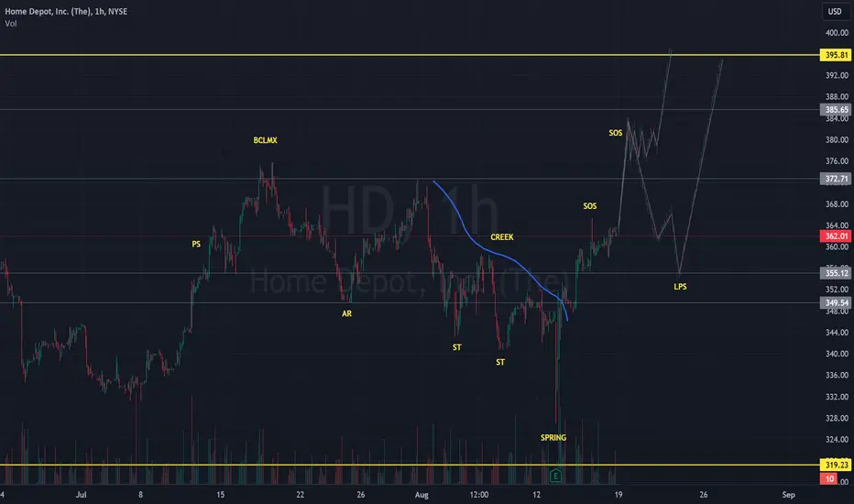Screen dimensions: 854x504
Task: Click the red countdown label 10
Action: (829, 479)
